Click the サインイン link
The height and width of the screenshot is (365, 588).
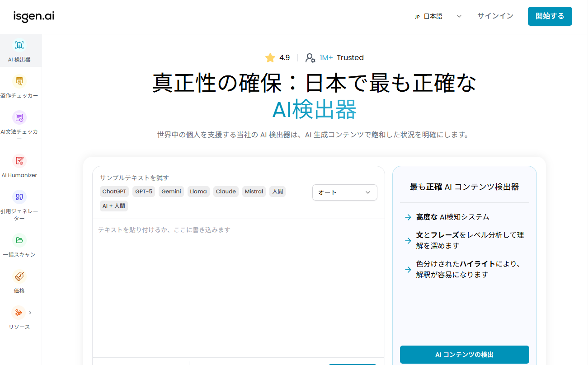(x=495, y=16)
